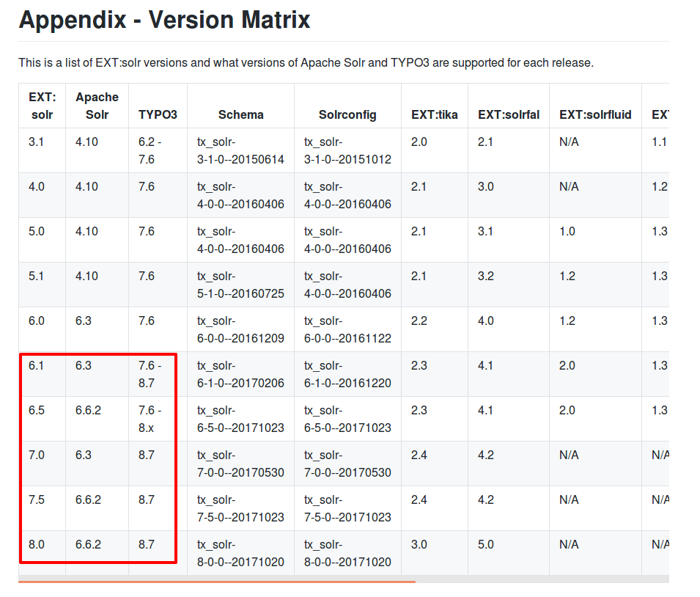Viewport: 700px width, 597px height.
Task: Select EXT:solr version 6.1 cell
Action: [x=42, y=374]
